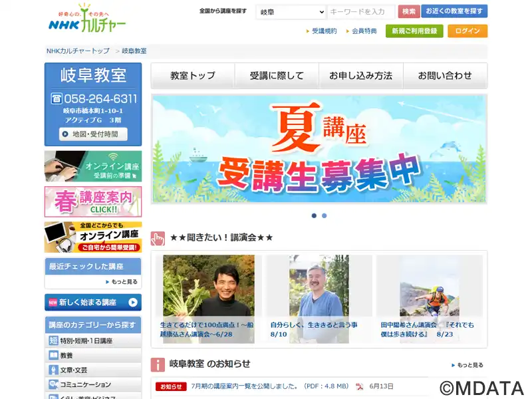
Task: Switch to the 受講に際して tab
Action: pos(277,75)
